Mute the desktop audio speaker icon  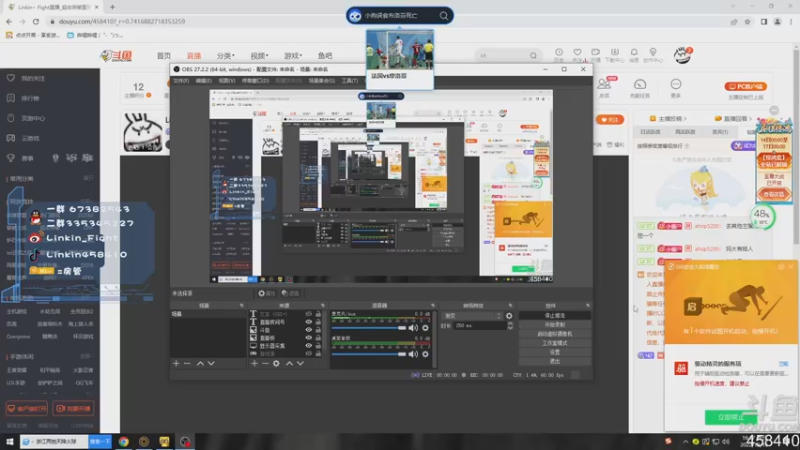[413, 354]
